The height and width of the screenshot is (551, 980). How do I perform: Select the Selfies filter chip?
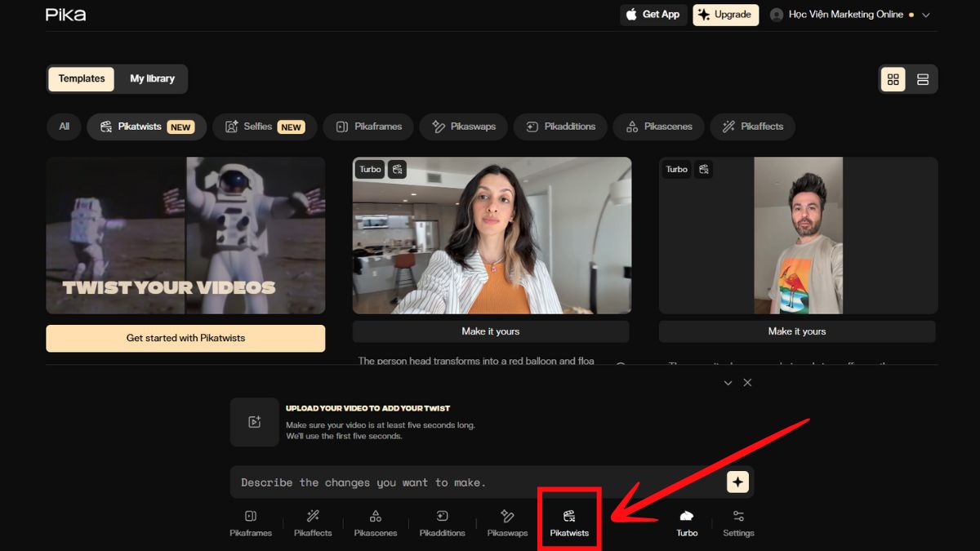[265, 127]
